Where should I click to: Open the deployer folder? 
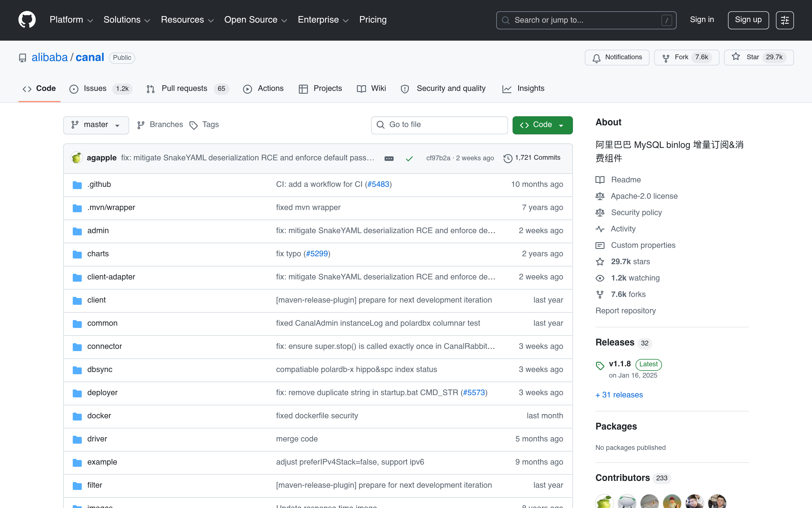(x=102, y=393)
